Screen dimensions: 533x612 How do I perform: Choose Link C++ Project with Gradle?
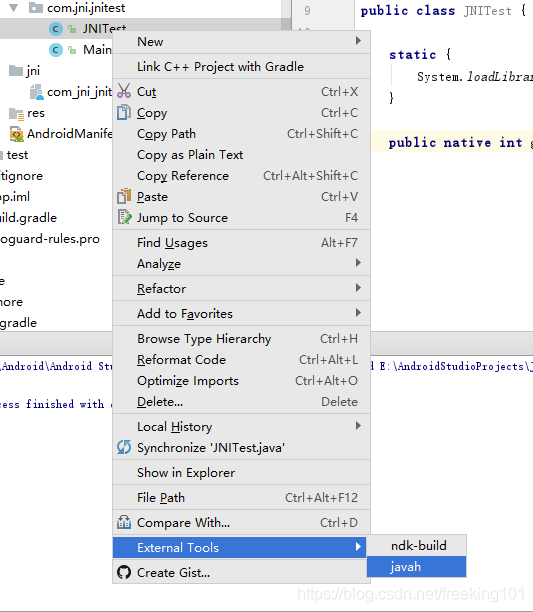pyautogui.click(x=241, y=67)
